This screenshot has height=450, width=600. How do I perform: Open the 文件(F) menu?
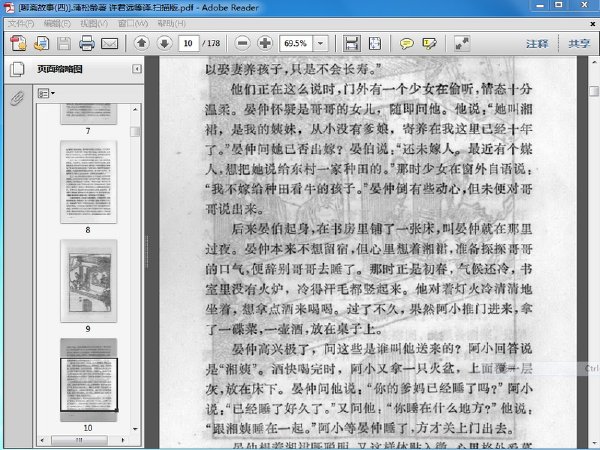tap(21, 24)
